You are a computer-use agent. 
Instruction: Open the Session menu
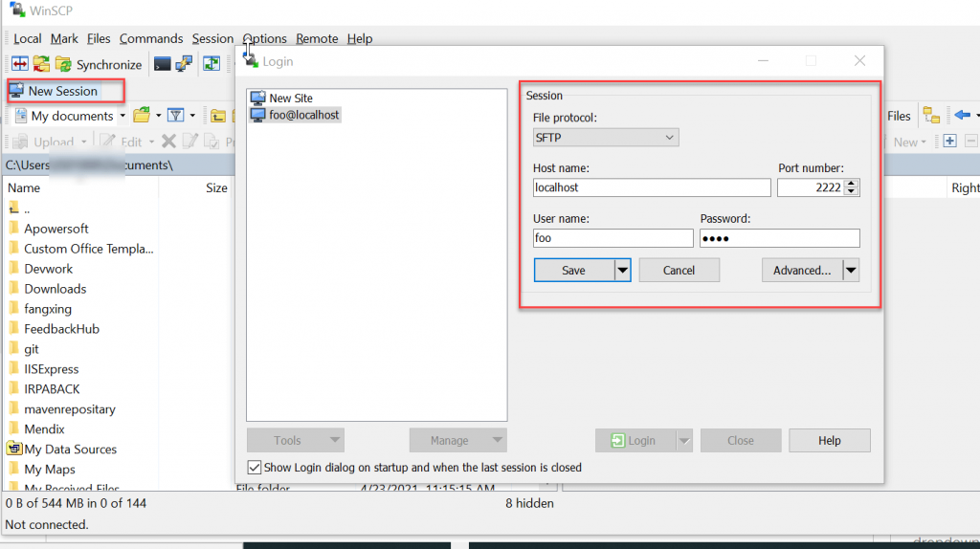point(212,38)
